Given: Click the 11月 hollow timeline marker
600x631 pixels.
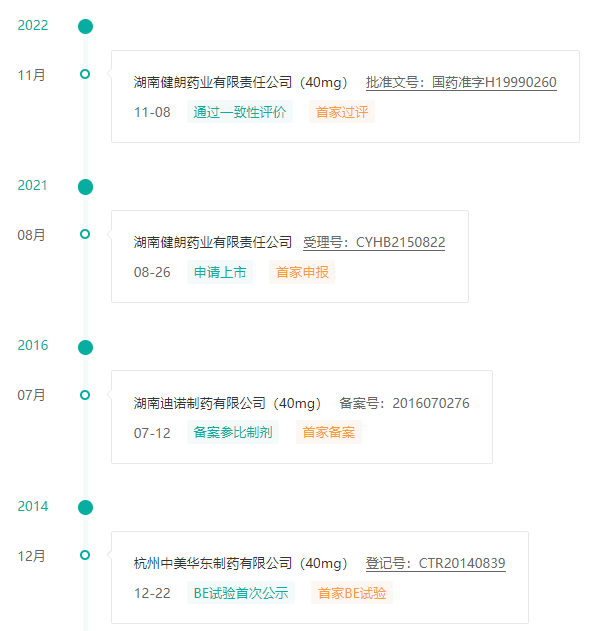Looking at the screenshot, I should 85,74.
